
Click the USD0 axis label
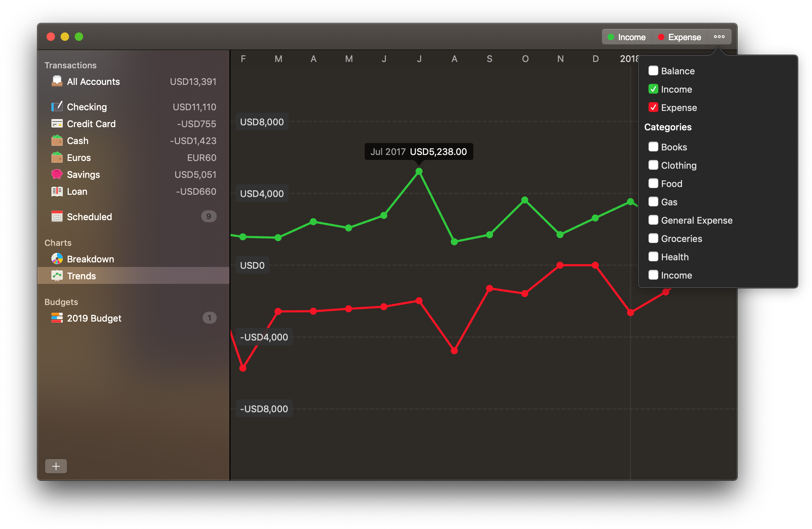[x=252, y=265]
